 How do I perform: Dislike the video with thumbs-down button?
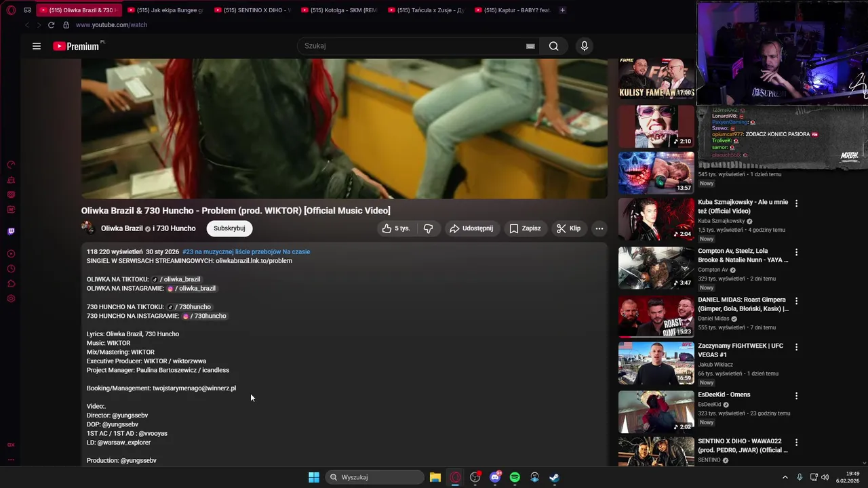point(428,228)
